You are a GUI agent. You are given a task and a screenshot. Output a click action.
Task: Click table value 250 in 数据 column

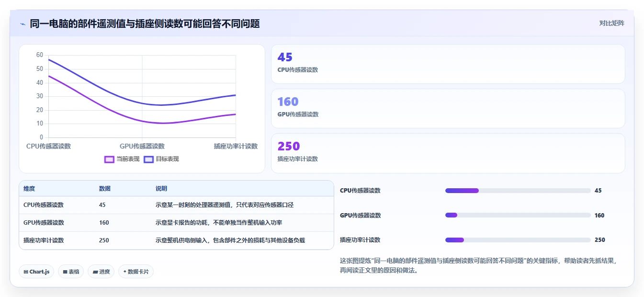(x=104, y=240)
